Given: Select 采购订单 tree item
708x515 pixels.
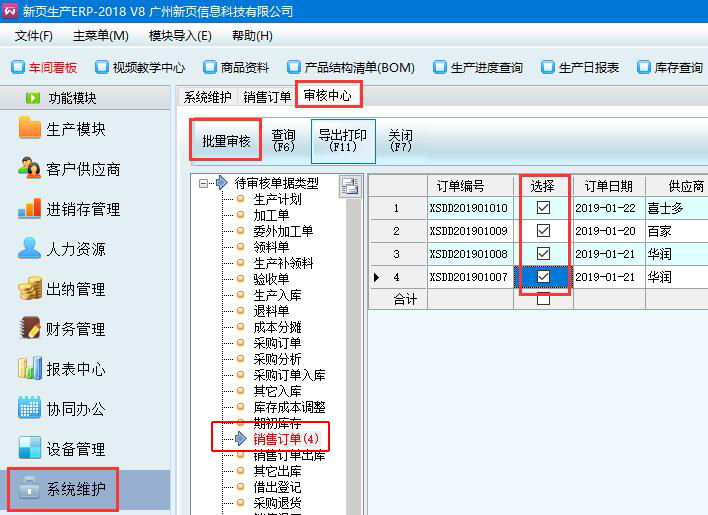Looking at the screenshot, I should point(277,342).
